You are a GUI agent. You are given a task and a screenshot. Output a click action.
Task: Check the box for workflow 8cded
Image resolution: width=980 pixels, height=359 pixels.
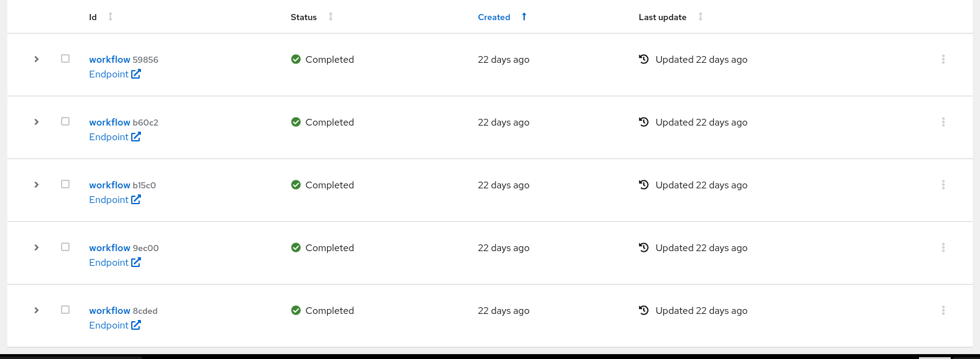pos(65,310)
